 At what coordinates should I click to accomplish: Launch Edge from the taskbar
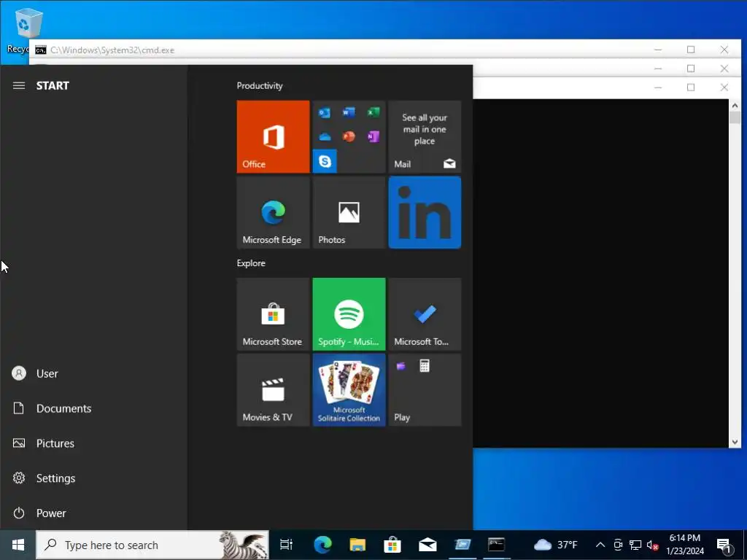[322, 545]
